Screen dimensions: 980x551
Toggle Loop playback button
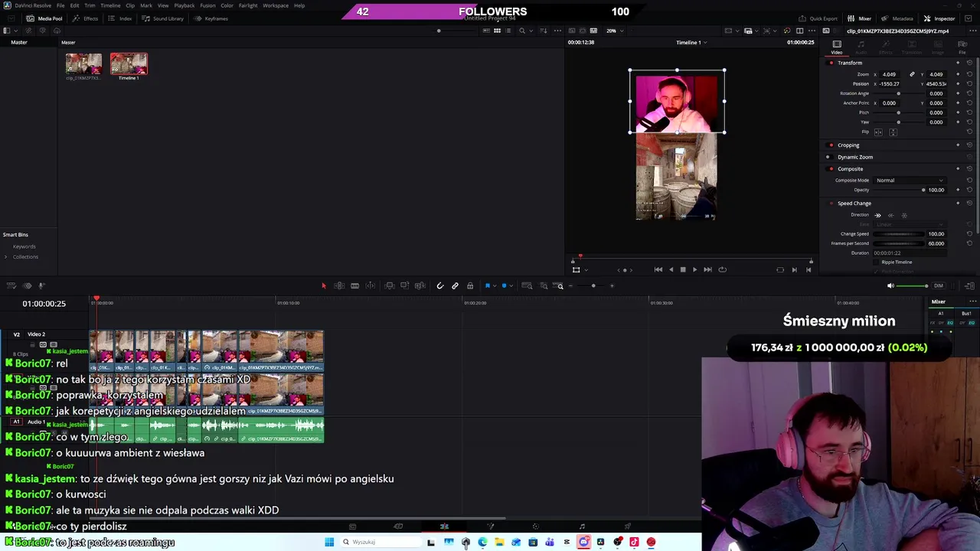click(722, 269)
